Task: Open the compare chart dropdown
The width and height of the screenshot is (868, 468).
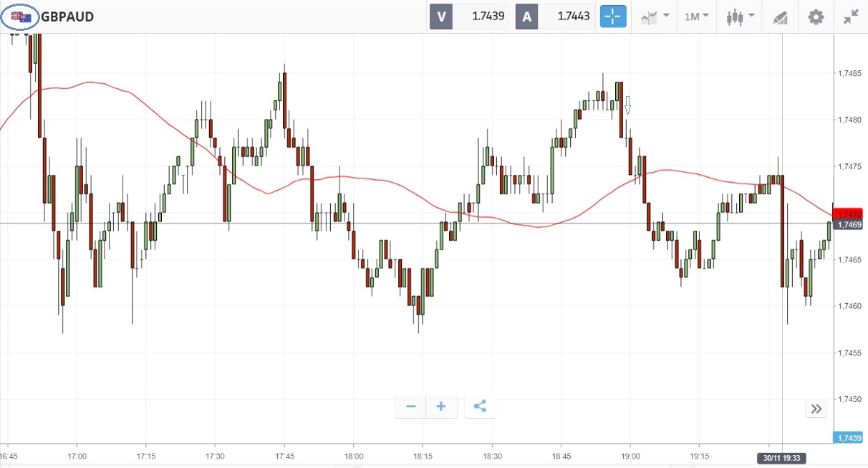Action: 655,16
